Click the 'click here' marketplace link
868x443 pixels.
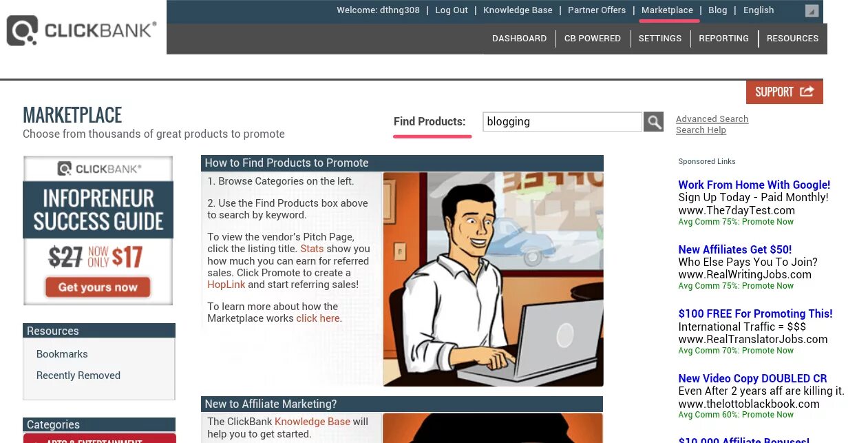point(317,318)
